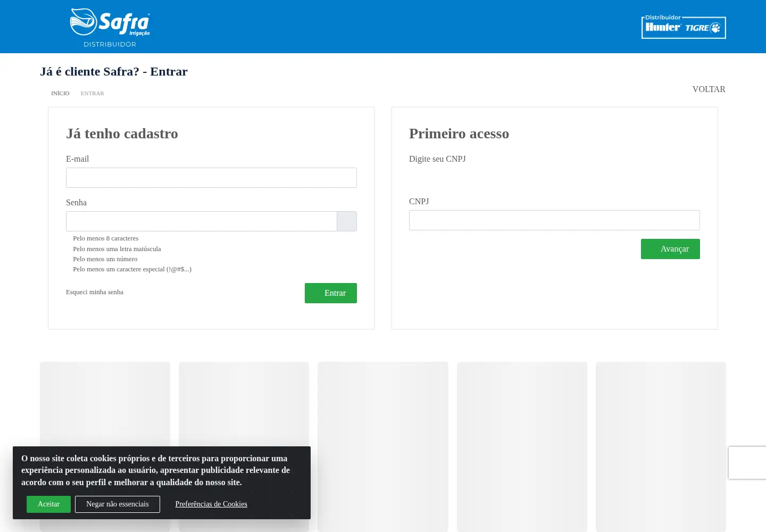Click the Safra Irrigação Distribuidor logo
Image resolution: width=766 pixels, height=532 pixels.
[x=110, y=28]
